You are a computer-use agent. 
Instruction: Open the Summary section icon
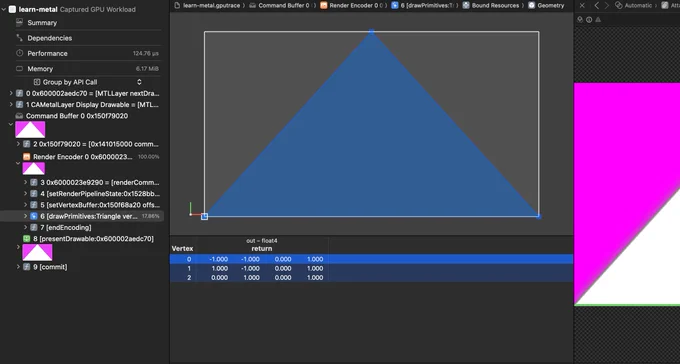[x=19, y=23]
